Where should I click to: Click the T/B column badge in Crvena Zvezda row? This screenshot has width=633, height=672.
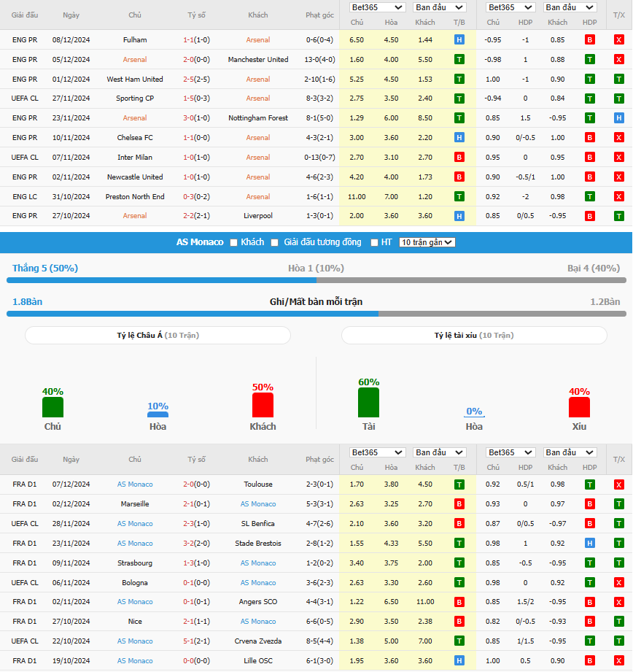pos(459,641)
